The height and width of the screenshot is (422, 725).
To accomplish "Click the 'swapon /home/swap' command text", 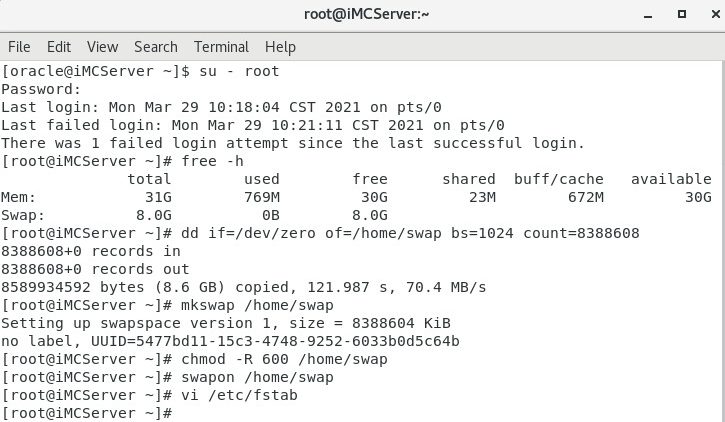I will pos(257,377).
